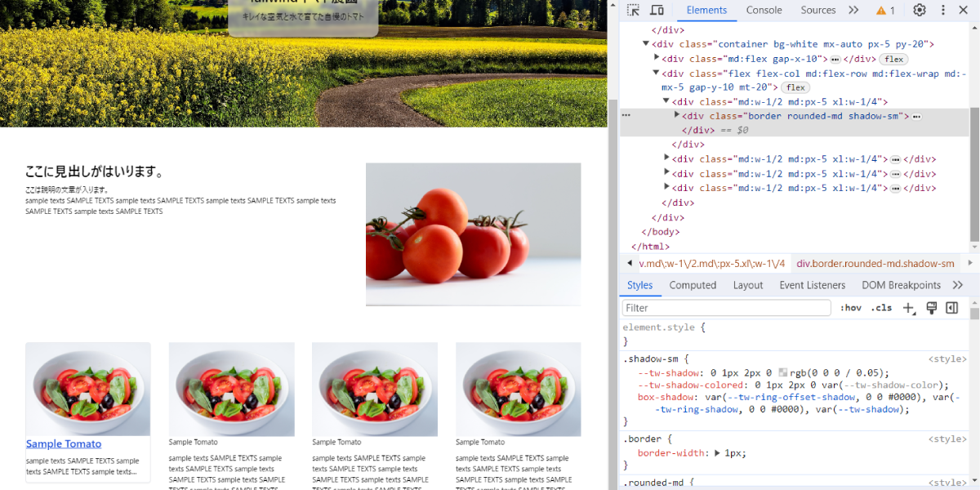Show more Styles pane tabs chevron

[x=958, y=285]
